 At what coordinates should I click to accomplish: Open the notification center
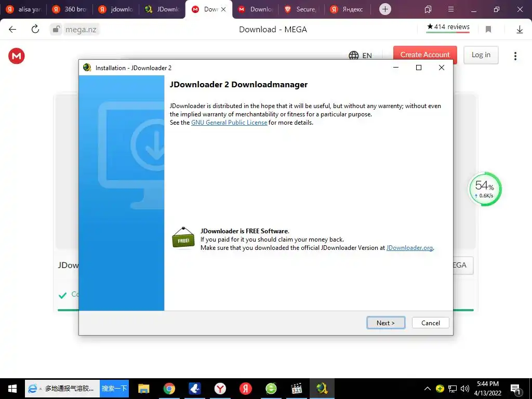tap(515, 389)
